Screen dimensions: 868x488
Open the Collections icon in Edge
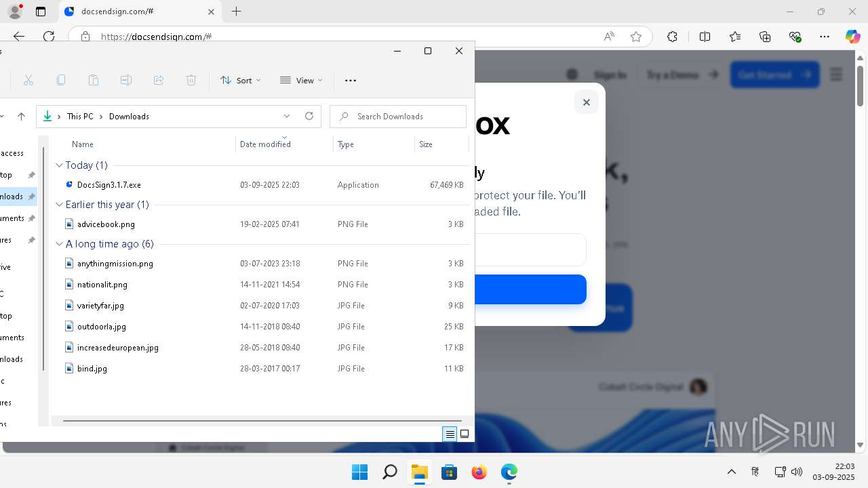[x=766, y=37]
